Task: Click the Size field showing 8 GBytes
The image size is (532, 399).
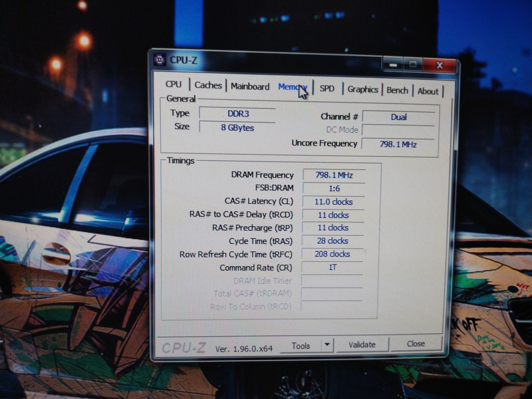Action: click(x=238, y=128)
